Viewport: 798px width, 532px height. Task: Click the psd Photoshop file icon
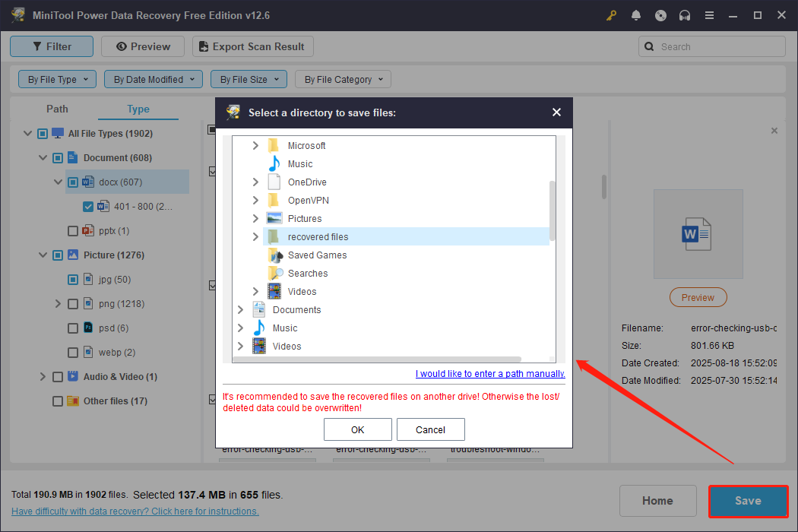[x=88, y=328]
